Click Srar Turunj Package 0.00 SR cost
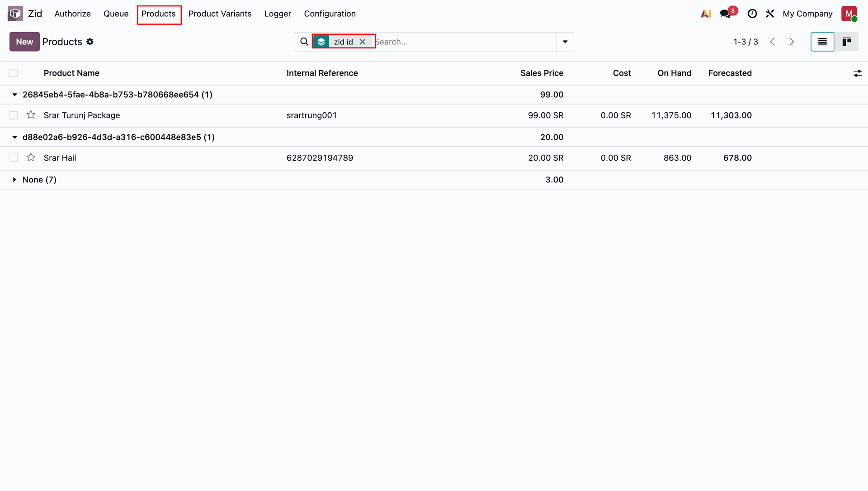868x491 pixels. [616, 115]
